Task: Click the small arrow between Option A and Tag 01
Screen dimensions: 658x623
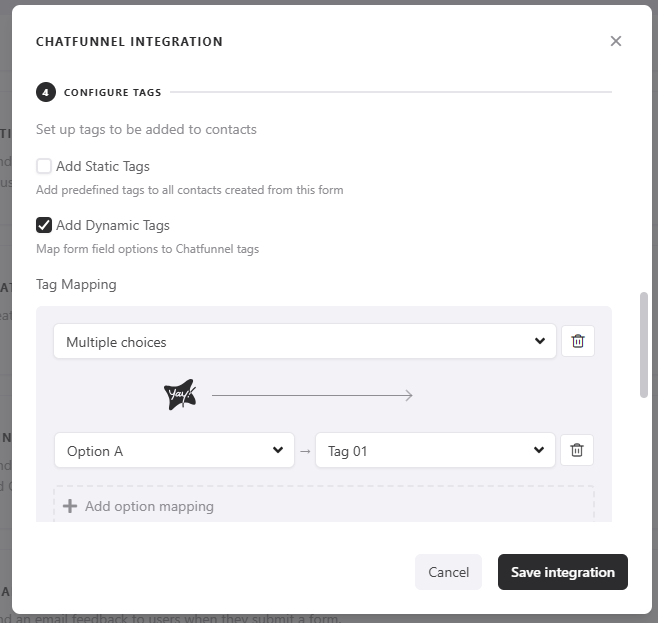Action: (305, 451)
